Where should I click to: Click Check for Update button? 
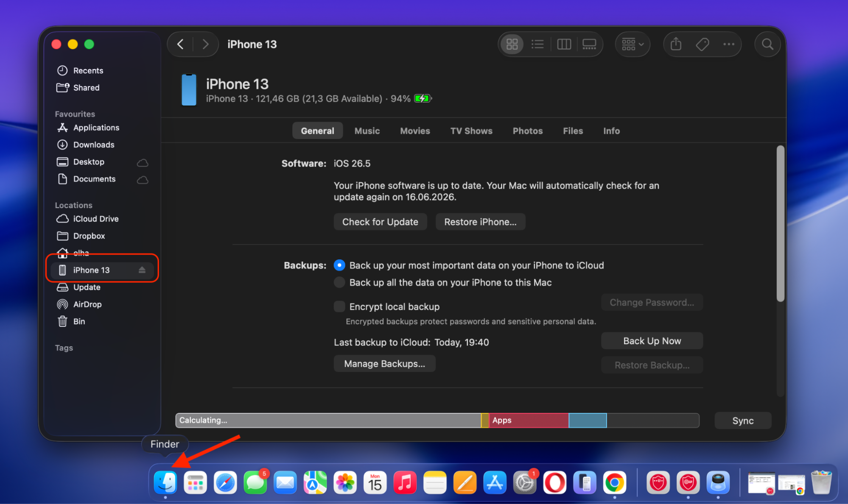380,222
